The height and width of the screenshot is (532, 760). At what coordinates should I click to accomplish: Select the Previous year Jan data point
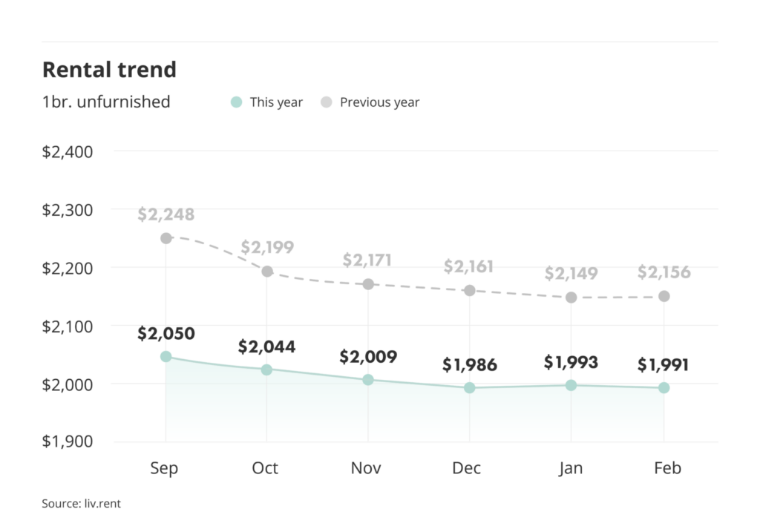(571, 298)
